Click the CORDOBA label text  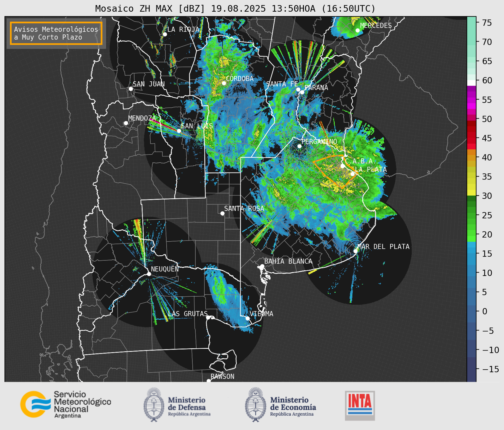(240, 79)
